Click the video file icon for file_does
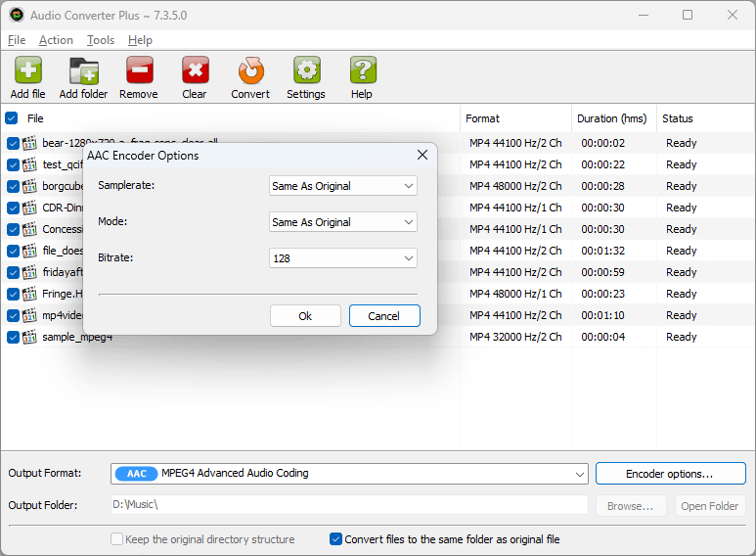 click(x=30, y=251)
